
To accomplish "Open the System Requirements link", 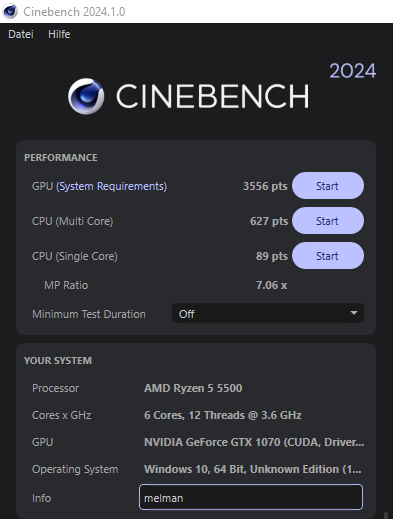I will pos(111,186).
